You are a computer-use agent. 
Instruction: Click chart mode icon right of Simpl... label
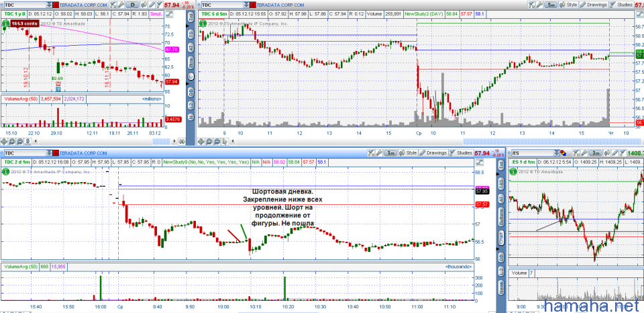pyautogui.click(x=169, y=14)
